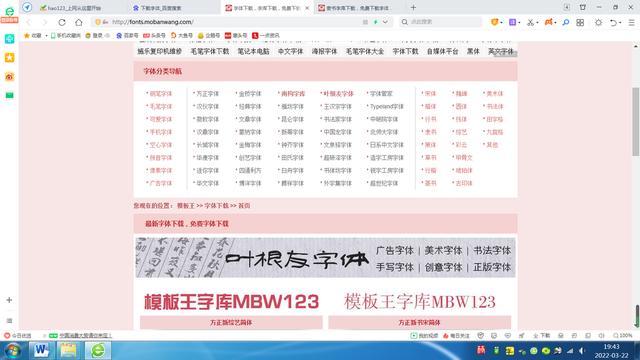Open the 日系中文字体 category link

point(386,145)
